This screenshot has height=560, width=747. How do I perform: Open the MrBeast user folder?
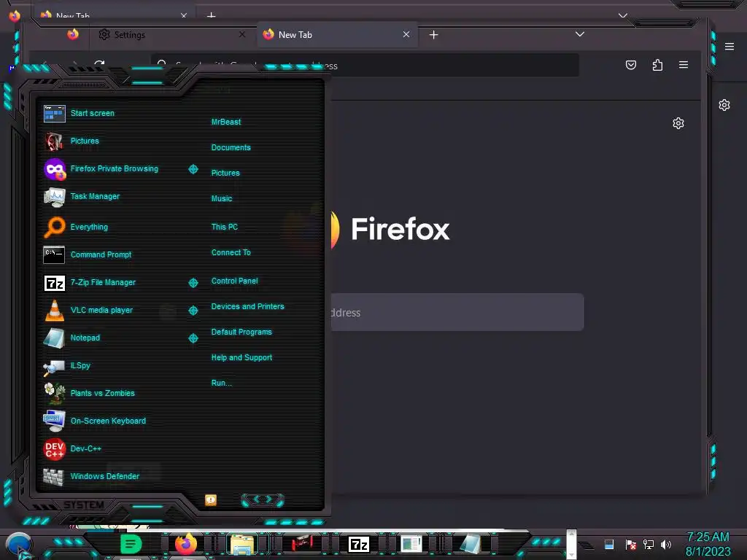pyautogui.click(x=226, y=122)
